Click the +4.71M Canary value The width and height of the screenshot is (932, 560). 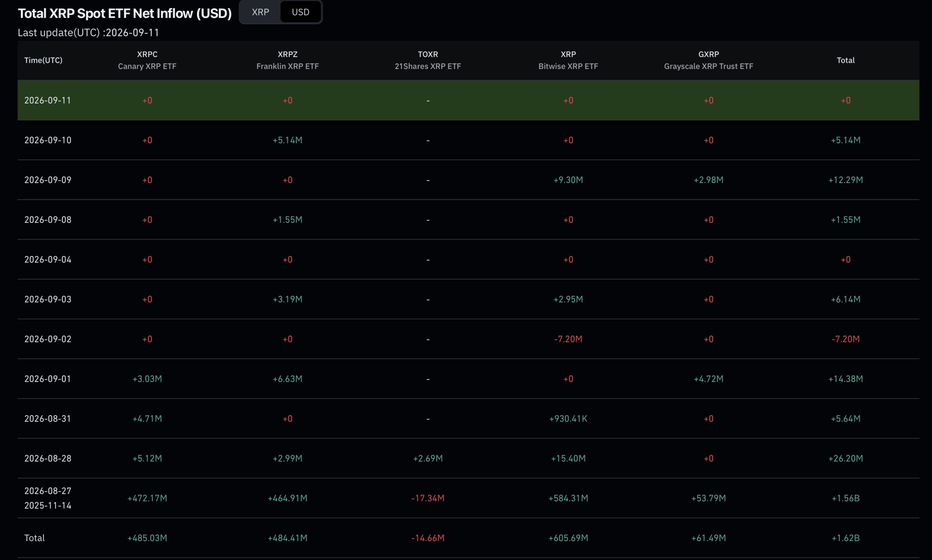147,418
